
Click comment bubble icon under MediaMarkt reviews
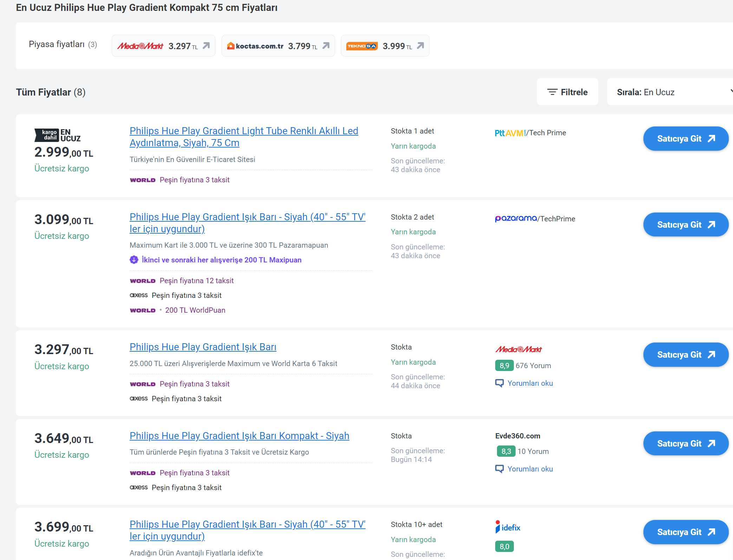[499, 383]
